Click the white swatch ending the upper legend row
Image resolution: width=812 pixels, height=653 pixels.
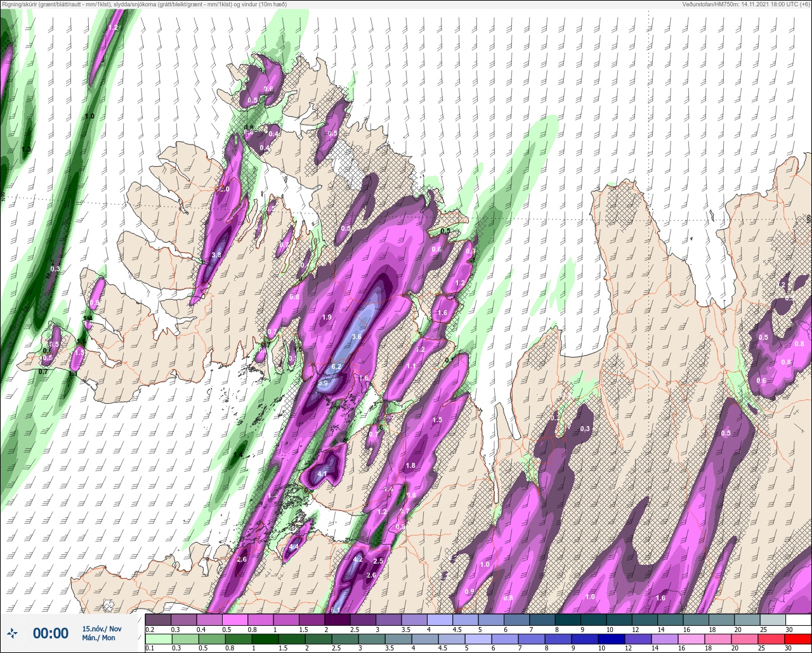[798, 619]
